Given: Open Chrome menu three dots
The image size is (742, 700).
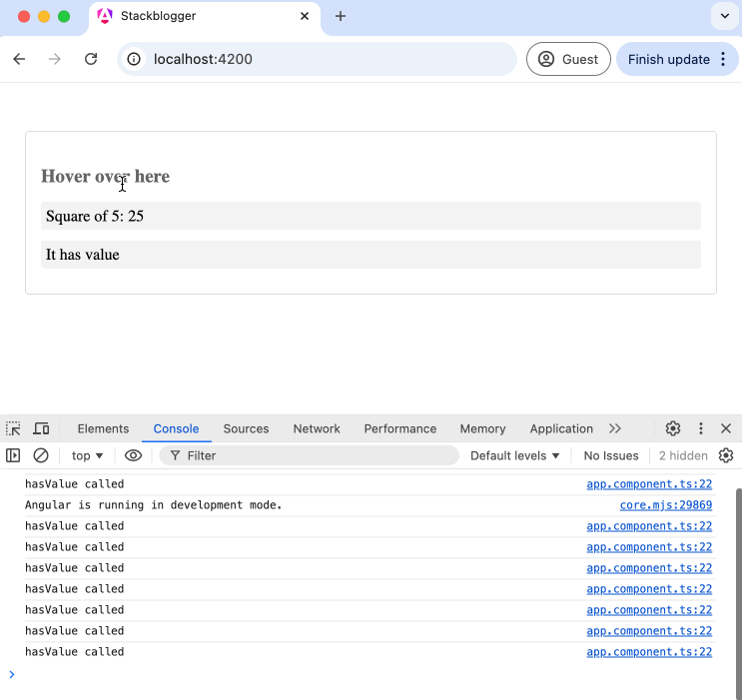Looking at the screenshot, I should click(x=723, y=59).
